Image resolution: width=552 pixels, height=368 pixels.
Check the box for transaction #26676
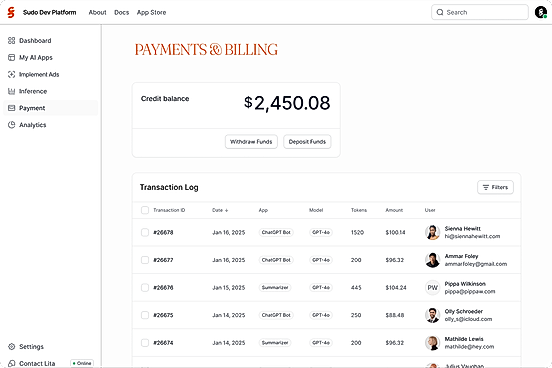pyautogui.click(x=145, y=288)
